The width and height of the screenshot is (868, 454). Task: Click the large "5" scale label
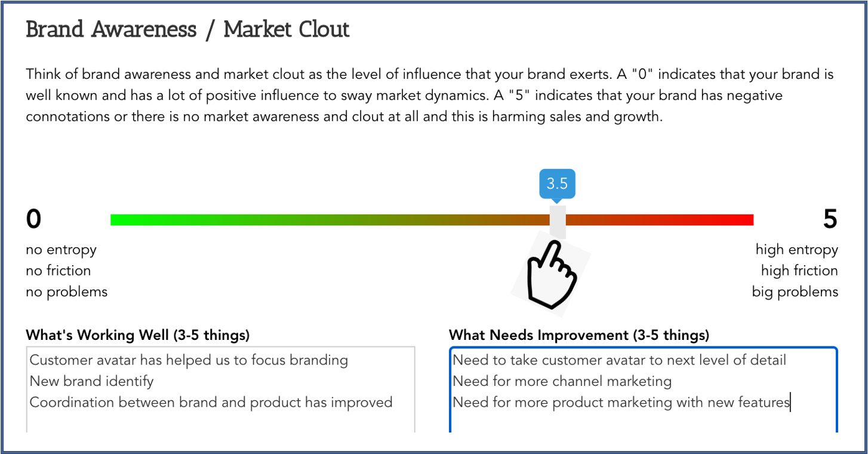(830, 219)
